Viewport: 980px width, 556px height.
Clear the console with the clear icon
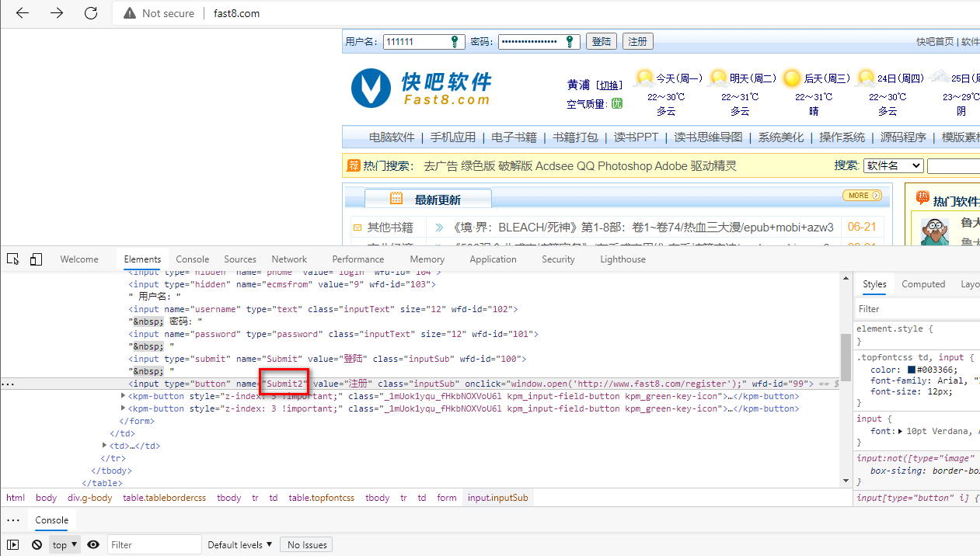37,545
